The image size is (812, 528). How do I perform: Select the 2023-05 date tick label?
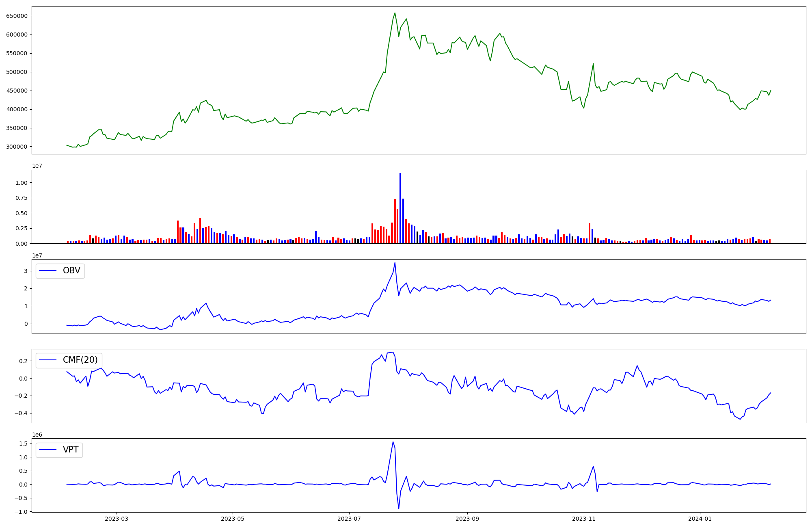[x=233, y=519]
